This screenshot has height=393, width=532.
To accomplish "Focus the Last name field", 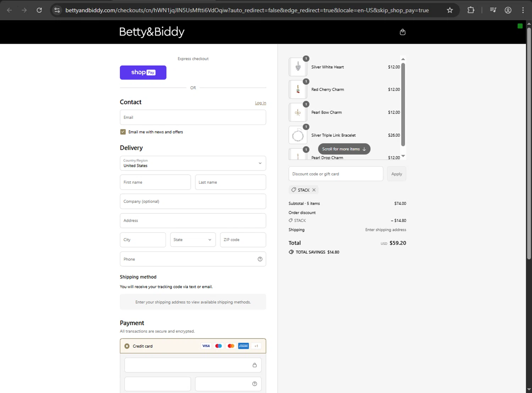I will 231,182.
